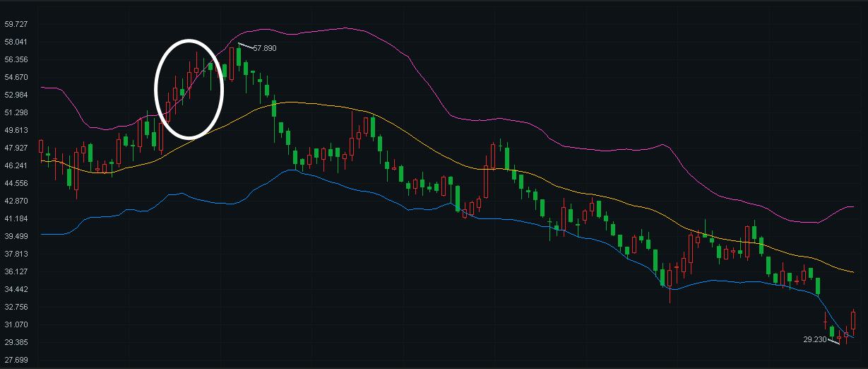Select the 47.927 price axis label

pyautogui.click(x=16, y=148)
